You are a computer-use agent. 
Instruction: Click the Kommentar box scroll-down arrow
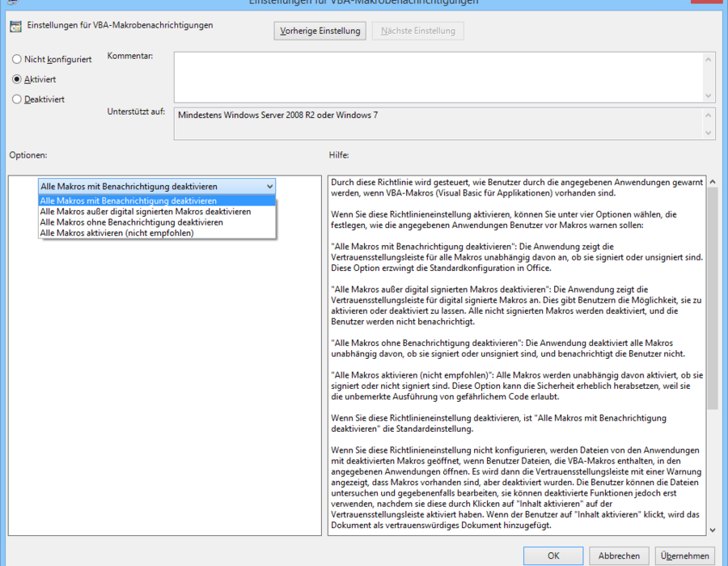pyautogui.click(x=708, y=96)
